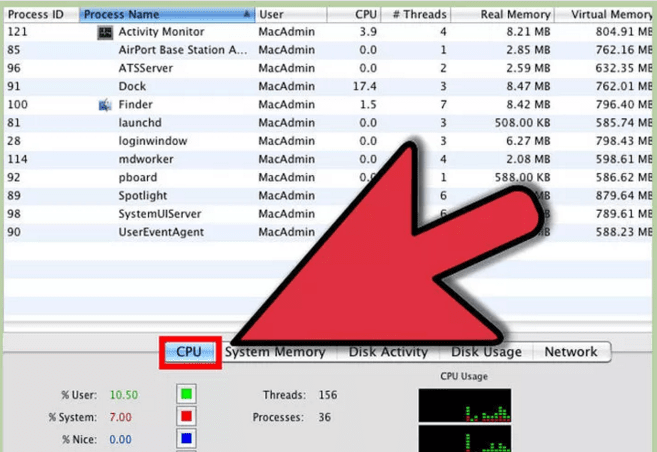The width and height of the screenshot is (657, 452).
Task: Click the upper CPU Usage graph
Action: point(465,405)
